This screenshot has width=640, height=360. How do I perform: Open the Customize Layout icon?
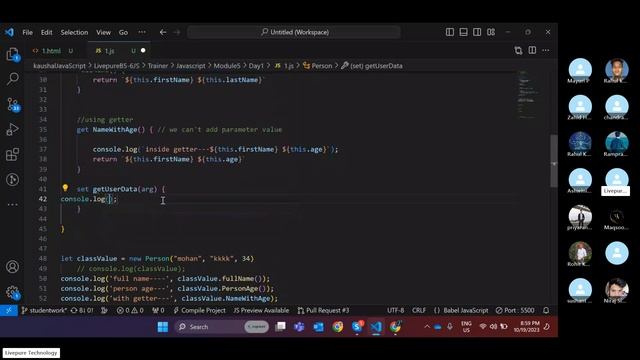(491, 32)
